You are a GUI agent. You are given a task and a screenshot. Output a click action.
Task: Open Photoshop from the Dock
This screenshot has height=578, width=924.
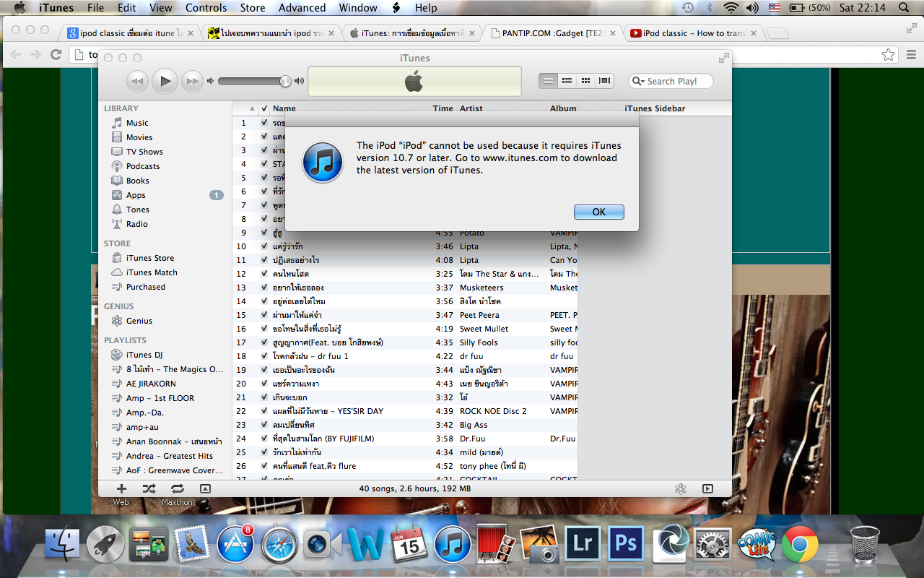626,543
